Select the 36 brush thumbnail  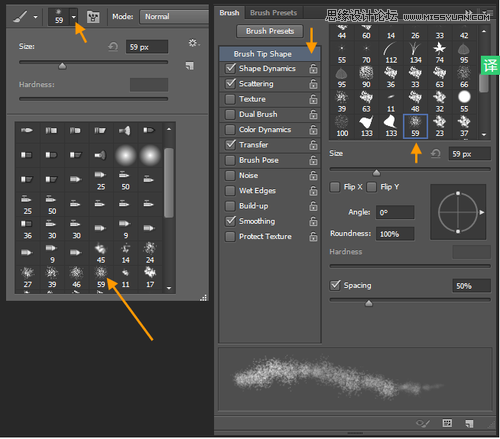pyautogui.click(x=27, y=229)
